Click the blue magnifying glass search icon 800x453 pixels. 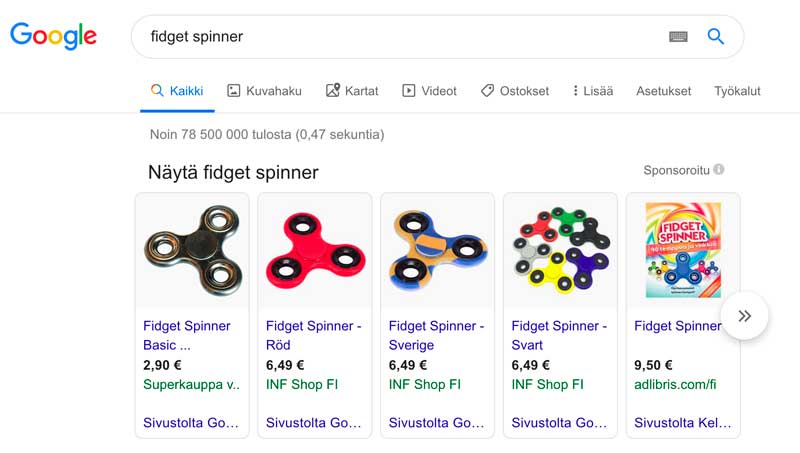pyautogui.click(x=715, y=36)
